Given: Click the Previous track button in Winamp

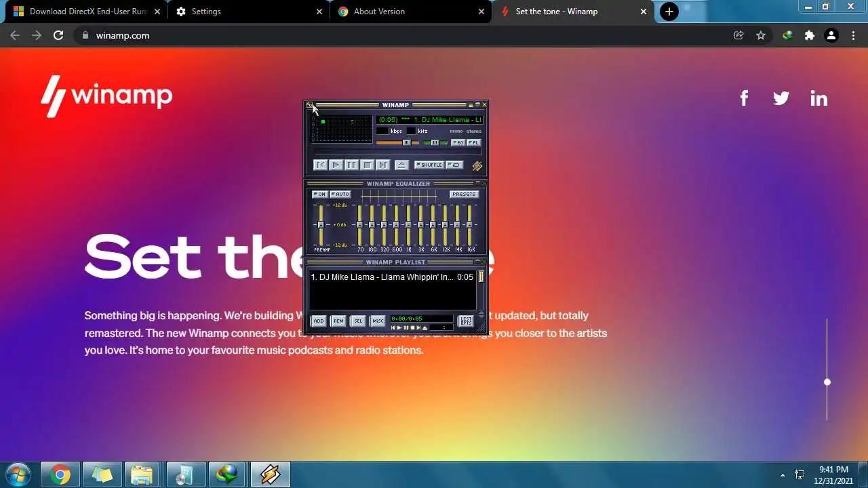Looking at the screenshot, I should 320,165.
